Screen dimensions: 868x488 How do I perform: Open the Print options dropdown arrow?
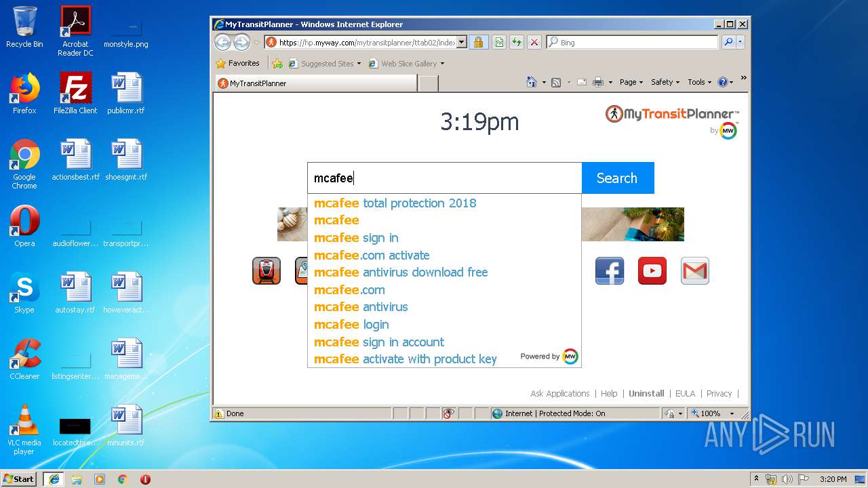click(610, 82)
